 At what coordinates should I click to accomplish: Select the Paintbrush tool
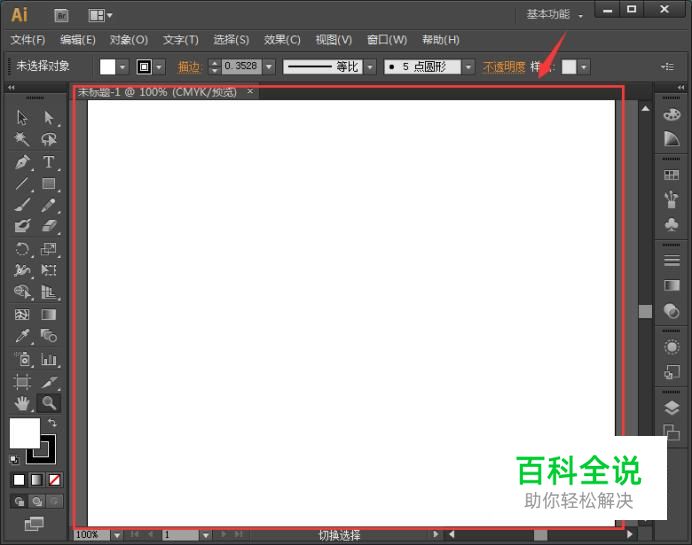coord(22,205)
